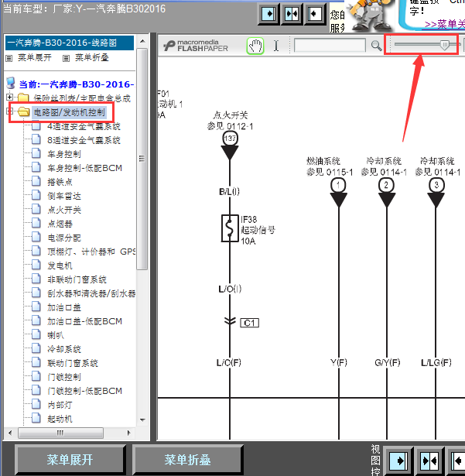Click the magnifier search icon
The width and height of the screenshot is (465, 476).
(376, 46)
